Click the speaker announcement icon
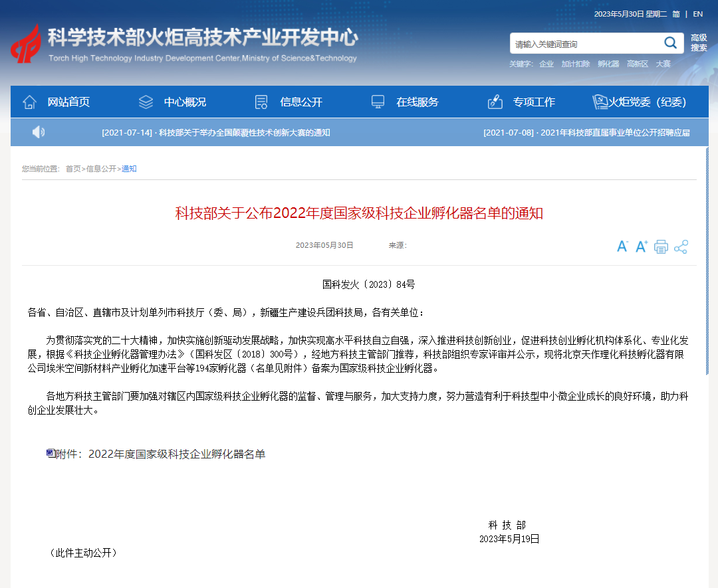 tap(39, 132)
